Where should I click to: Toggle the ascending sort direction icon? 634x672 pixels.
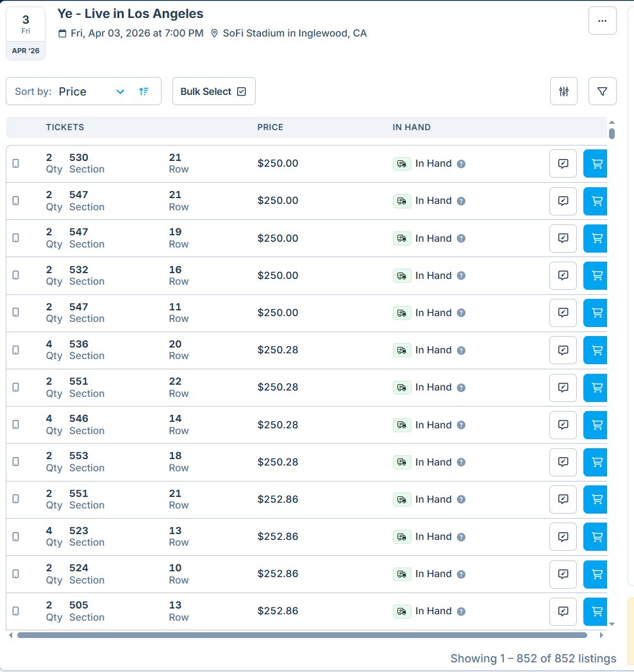click(x=144, y=91)
